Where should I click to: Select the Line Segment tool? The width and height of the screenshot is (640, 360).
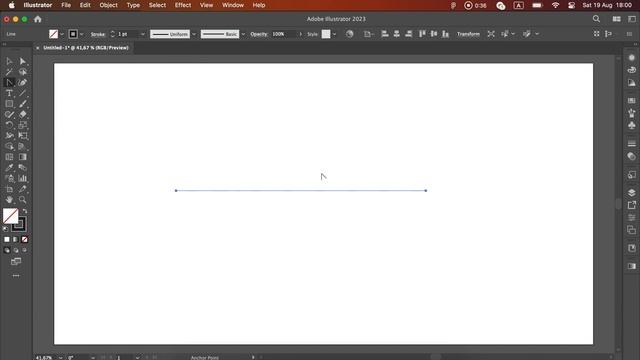pyautogui.click(x=23, y=93)
